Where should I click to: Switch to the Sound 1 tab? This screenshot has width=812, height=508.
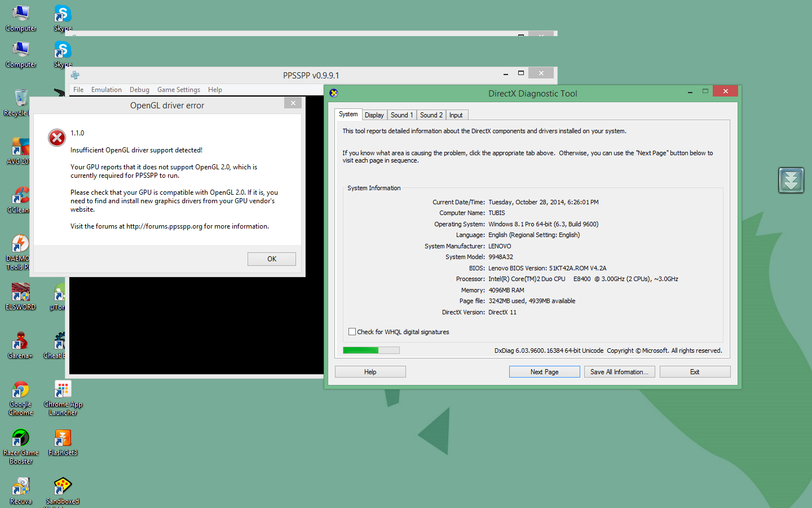click(x=401, y=115)
